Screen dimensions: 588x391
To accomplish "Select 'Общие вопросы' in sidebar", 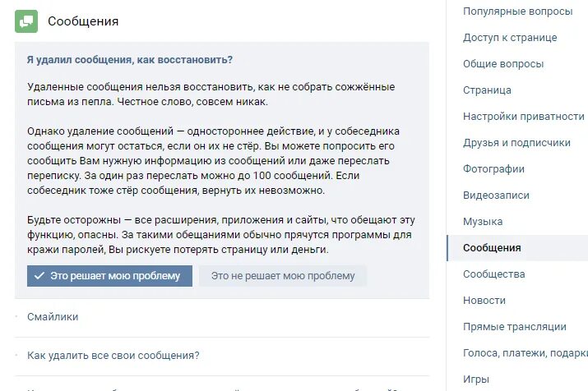I will click(x=503, y=64).
